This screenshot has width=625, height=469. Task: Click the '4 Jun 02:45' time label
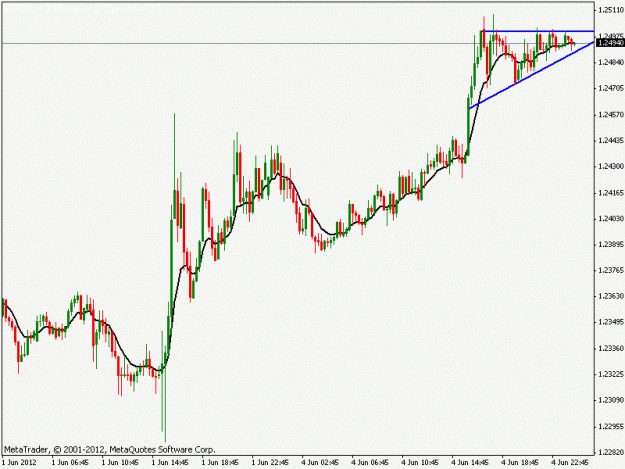coord(320,463)
